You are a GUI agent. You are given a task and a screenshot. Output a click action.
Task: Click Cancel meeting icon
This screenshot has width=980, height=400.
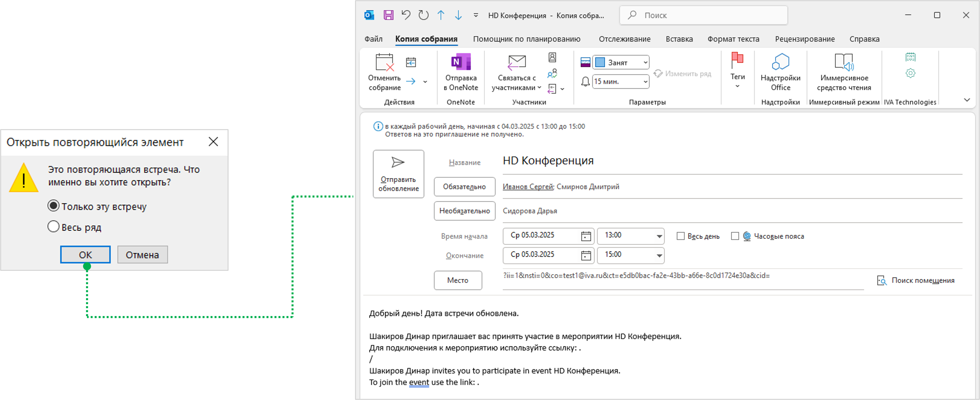click(384, 62)
